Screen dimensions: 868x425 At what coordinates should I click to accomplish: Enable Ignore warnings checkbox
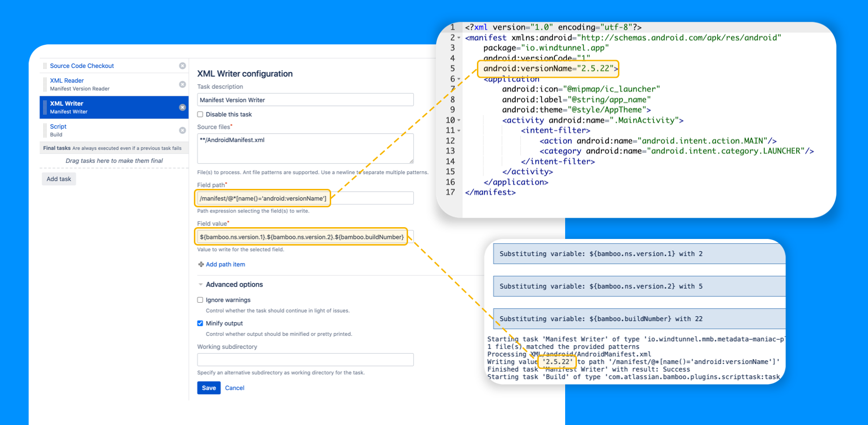(200, 300)
